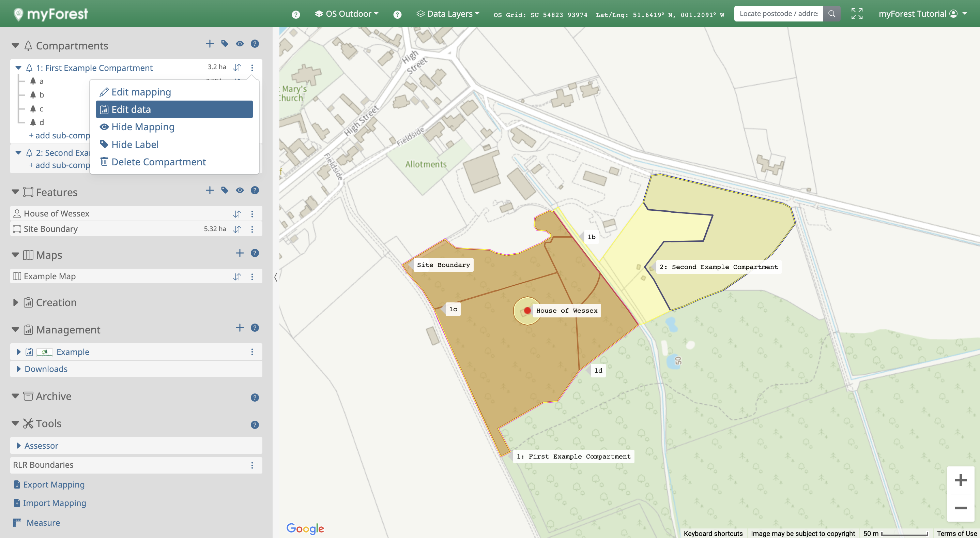Image resolution: width=980 pixels, height=538 pixels.
Task: Toggle Features visibility eye icon
Action: click(x=239, y=190)
